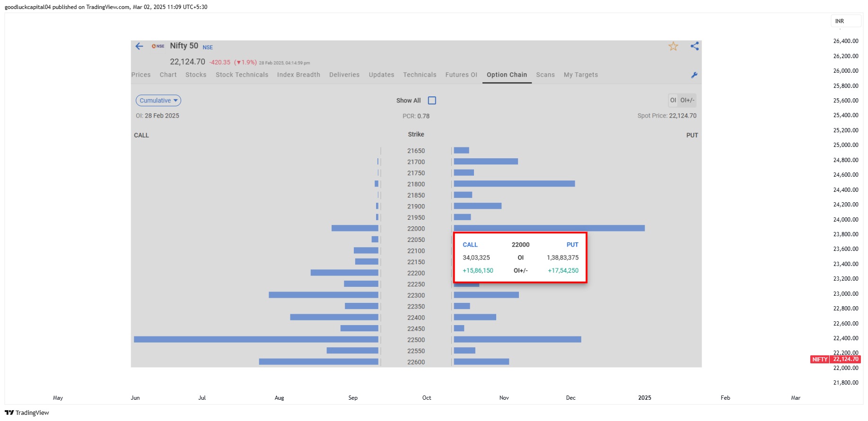Click strike price 21800
868x421 pixels.
pos(416,184)
